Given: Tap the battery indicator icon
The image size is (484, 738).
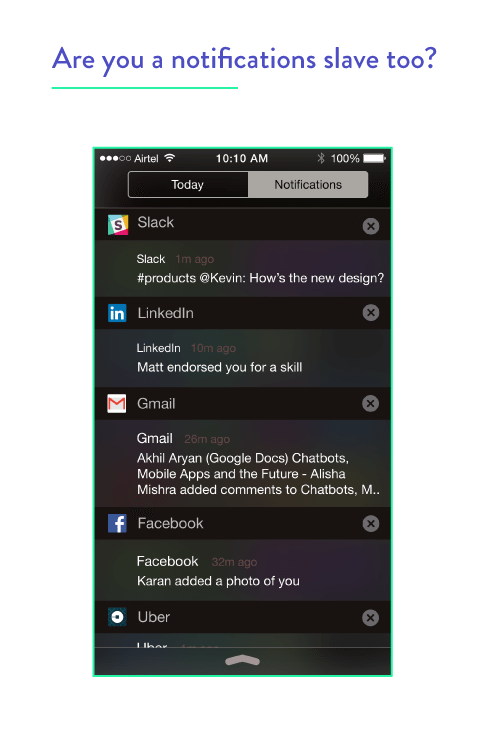Looking at the screenshot, I should 375,158.
